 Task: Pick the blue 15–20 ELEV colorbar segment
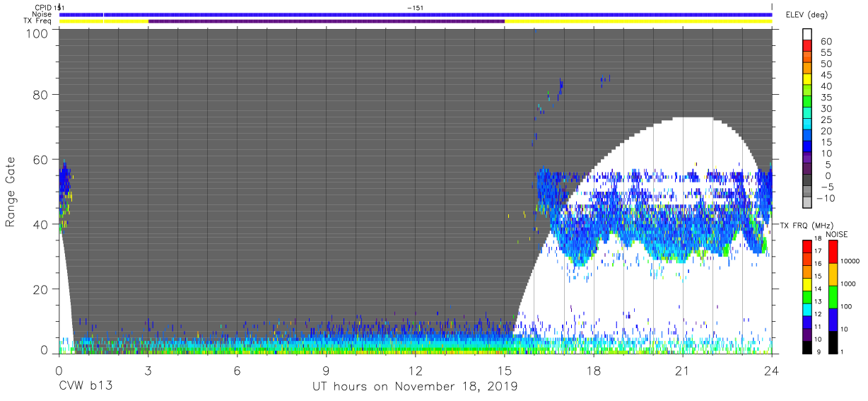click(808, 136)
